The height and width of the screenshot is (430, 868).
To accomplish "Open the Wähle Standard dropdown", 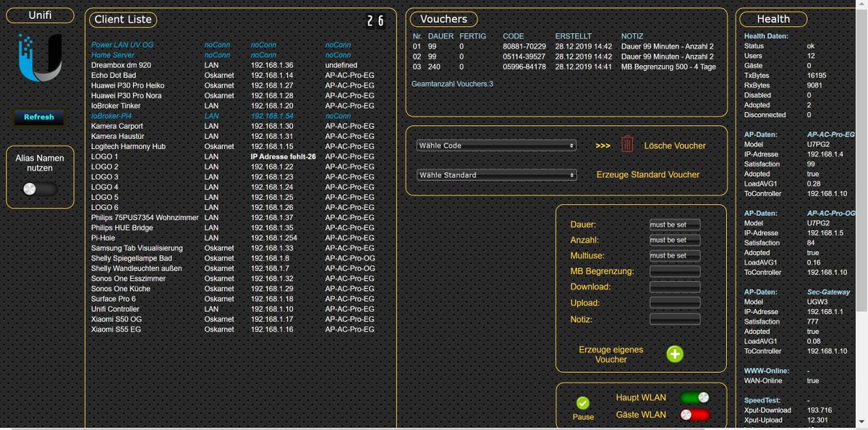I will click(x=496, y=175).
